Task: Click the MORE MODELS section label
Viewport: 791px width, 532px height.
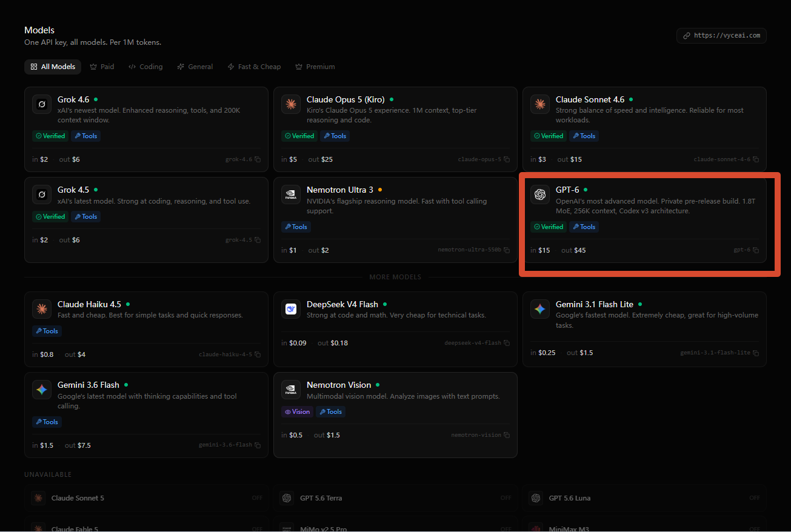Action: [395, 277]
